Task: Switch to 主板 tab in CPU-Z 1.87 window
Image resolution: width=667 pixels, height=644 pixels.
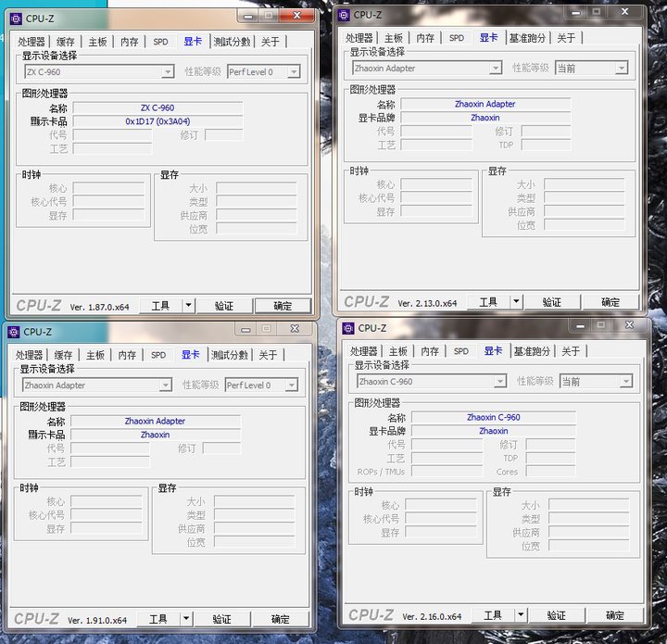Action: [98, 42]
